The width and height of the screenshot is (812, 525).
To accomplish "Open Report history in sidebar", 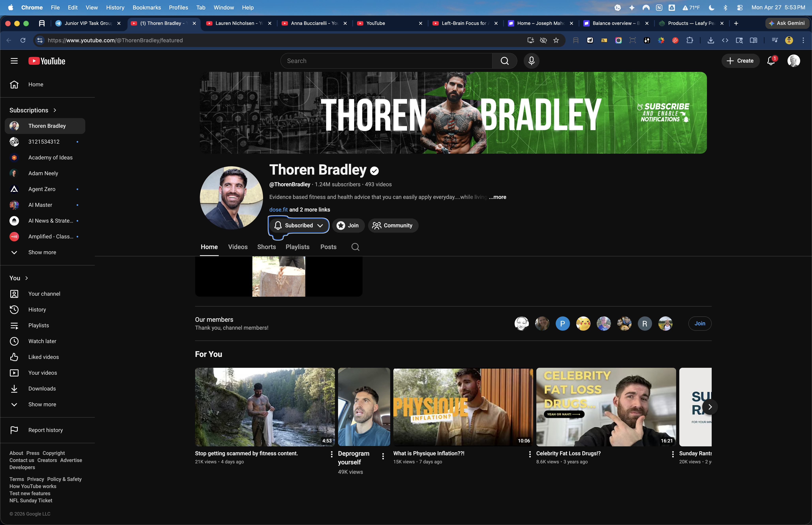I will click(45, 430).
